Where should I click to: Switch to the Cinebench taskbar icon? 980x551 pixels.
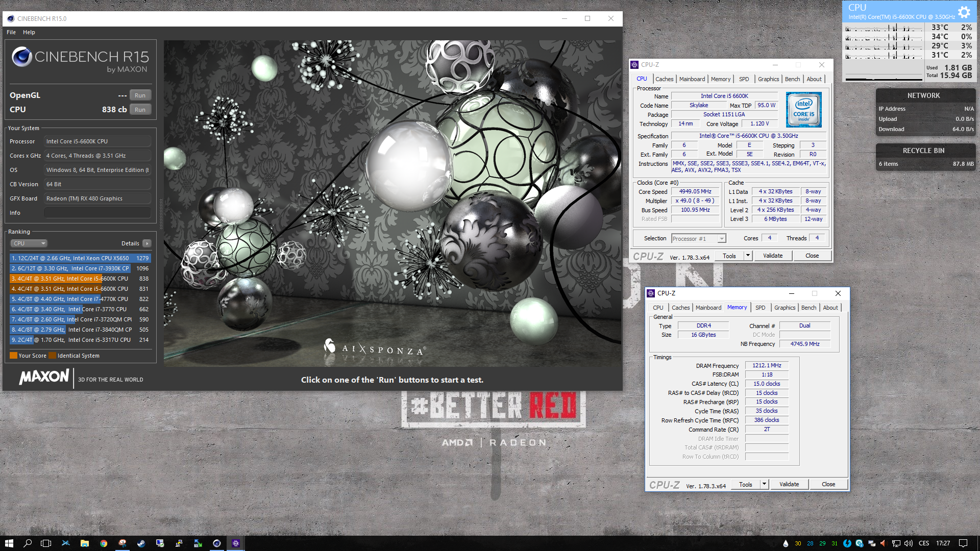pos(217,543)
